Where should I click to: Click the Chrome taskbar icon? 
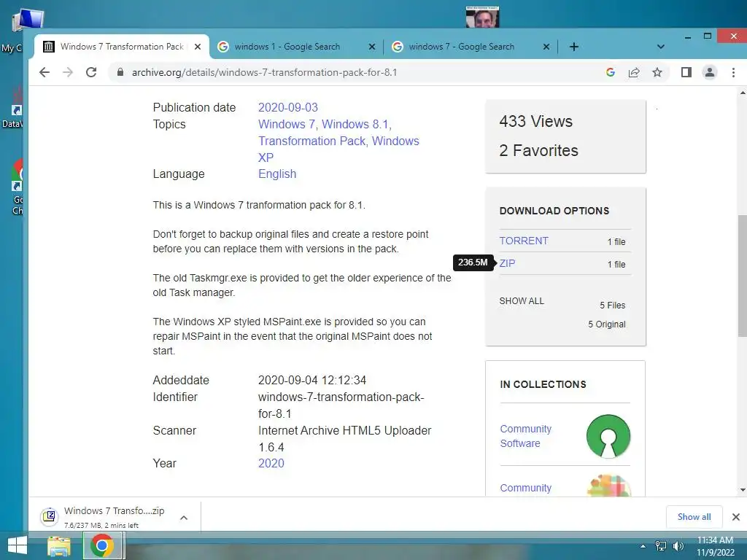coord(102,545)
